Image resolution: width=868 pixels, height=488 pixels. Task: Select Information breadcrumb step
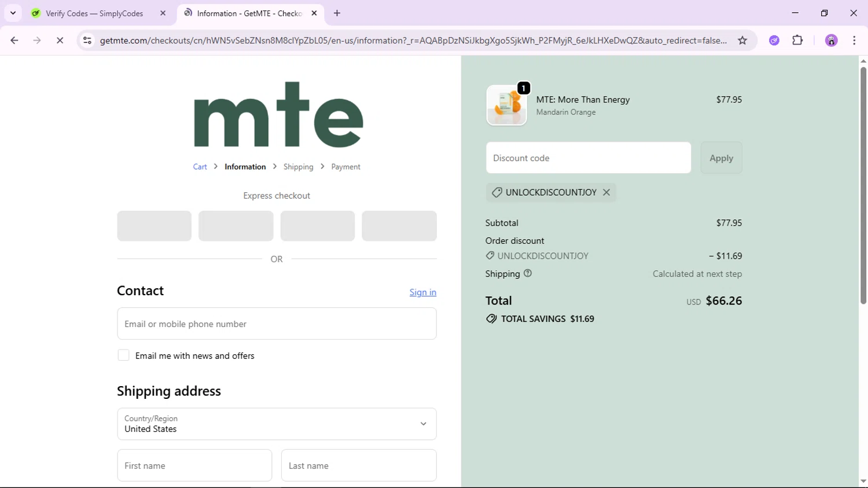click(x=245, y=167)
